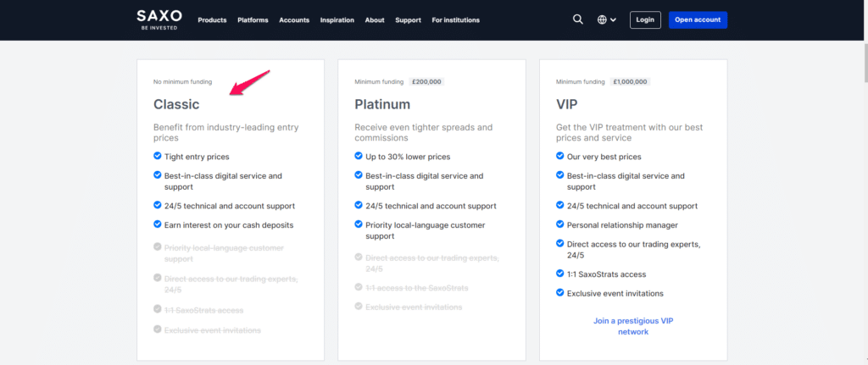The height and width of the screenshot is (365, 868).
Task: Open the globe language selector
Action: point(607,20)
